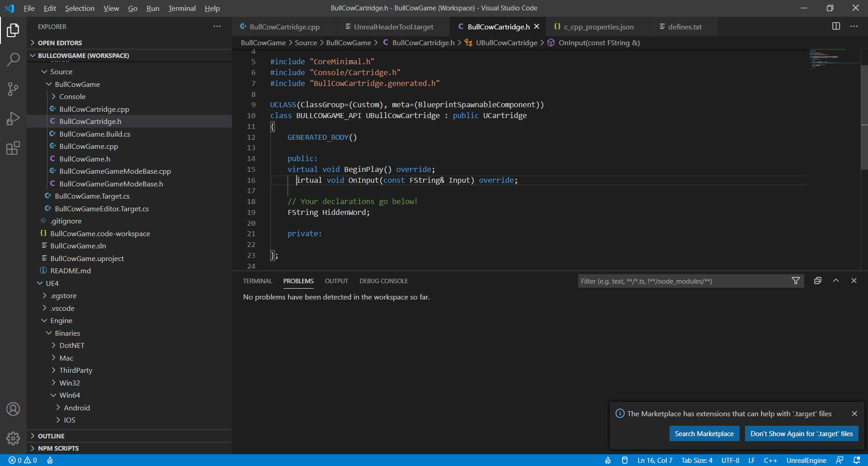868x466 pixels.
Task: Open the problems filter options funnel
Action: pyautogui.click(x=796, y=281)
